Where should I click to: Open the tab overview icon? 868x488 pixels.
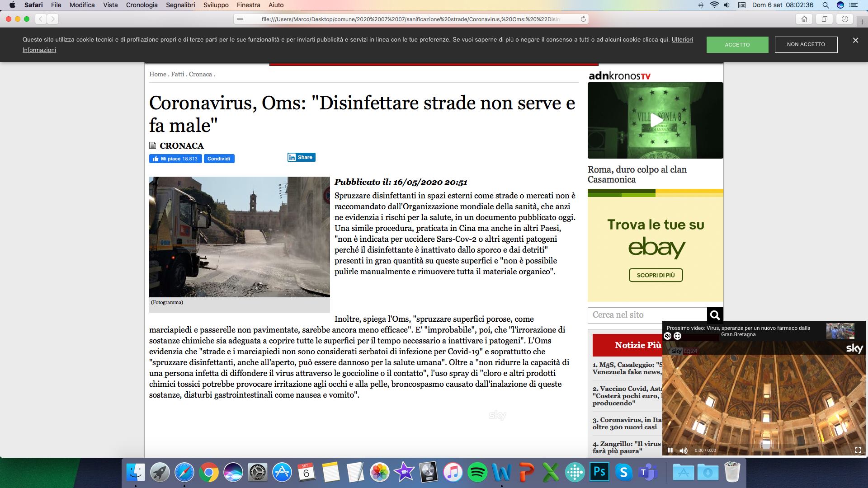824,19
